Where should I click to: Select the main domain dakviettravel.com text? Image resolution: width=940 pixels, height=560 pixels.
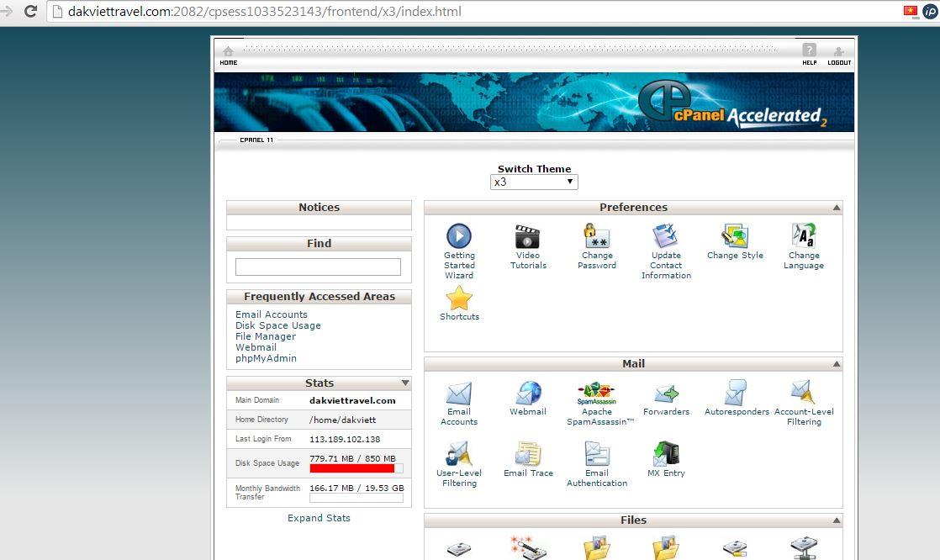pos(352,400)
